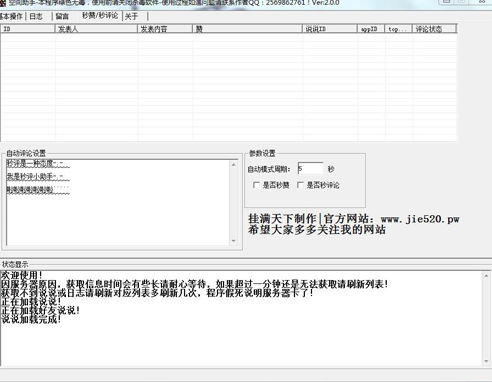The height and width of the screenshot is (382, 492).
Task: Select the 秒赞/秒评论 tab
Action: tap(100, 15)
